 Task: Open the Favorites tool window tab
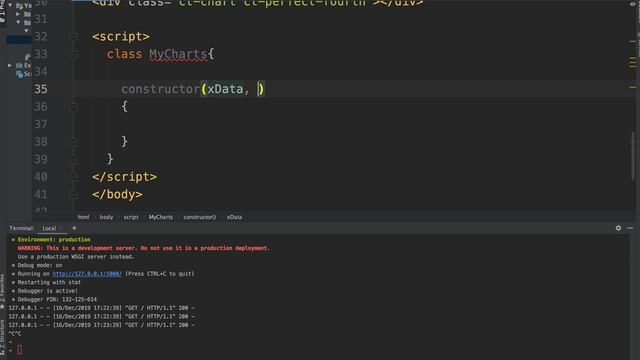pyautogui.click(x=2, y=290)
